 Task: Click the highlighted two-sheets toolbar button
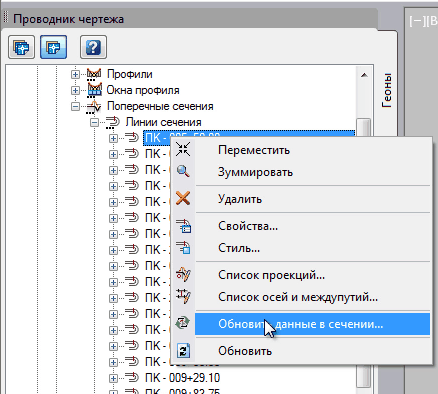53,47
